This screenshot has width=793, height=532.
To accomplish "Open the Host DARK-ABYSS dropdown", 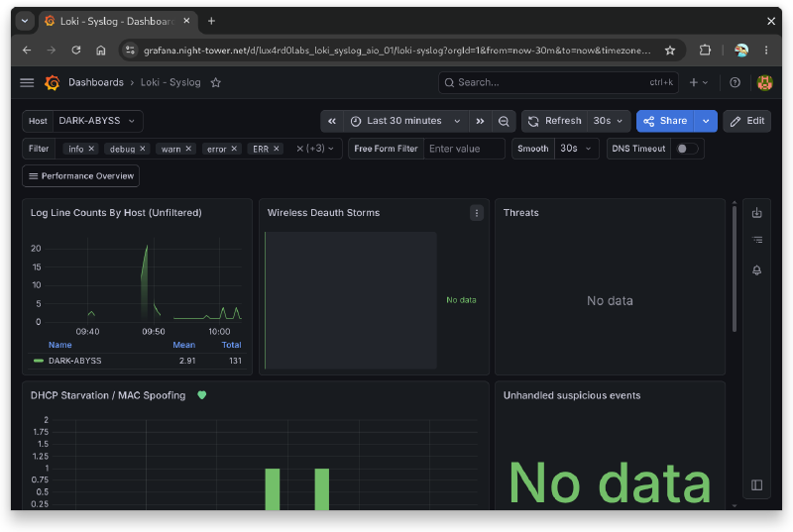I will 96,121.
